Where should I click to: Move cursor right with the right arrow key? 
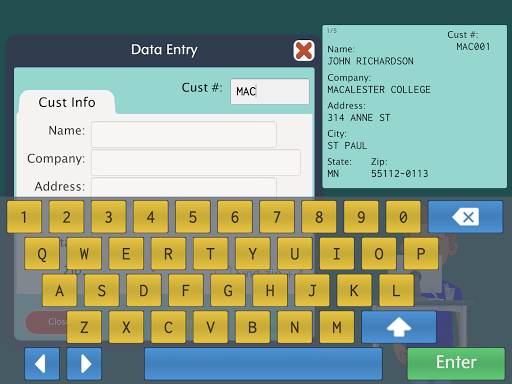pyautogui.click(x=84, y=364)
